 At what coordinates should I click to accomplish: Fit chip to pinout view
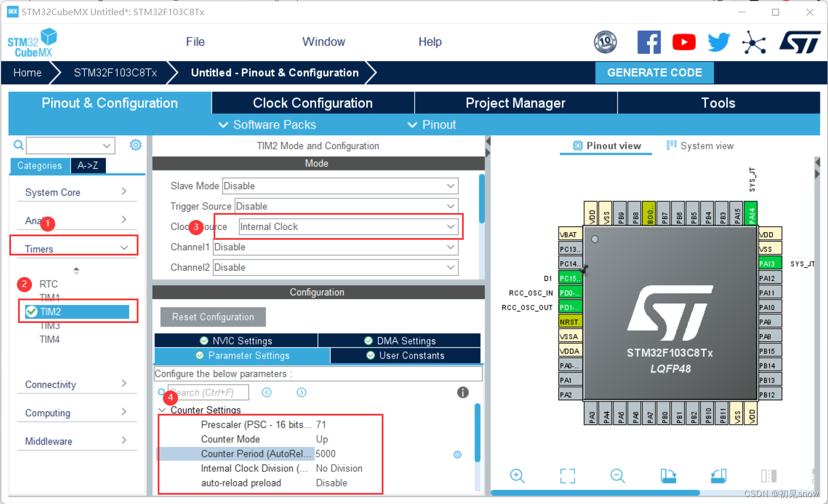coord(567,475)
